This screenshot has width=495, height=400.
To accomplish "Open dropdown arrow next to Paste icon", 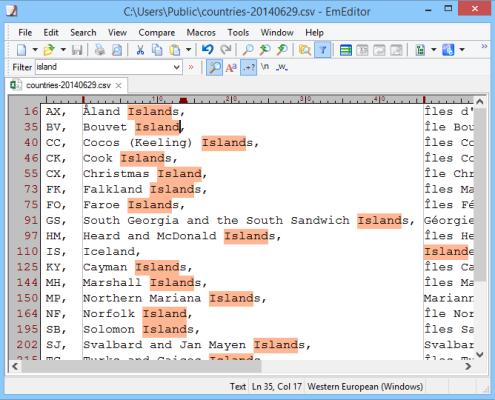I will [188, 50].
